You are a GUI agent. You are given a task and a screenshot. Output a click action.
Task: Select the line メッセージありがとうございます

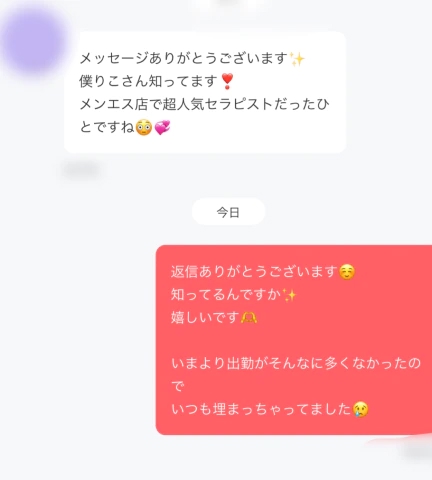pos(184,58)
